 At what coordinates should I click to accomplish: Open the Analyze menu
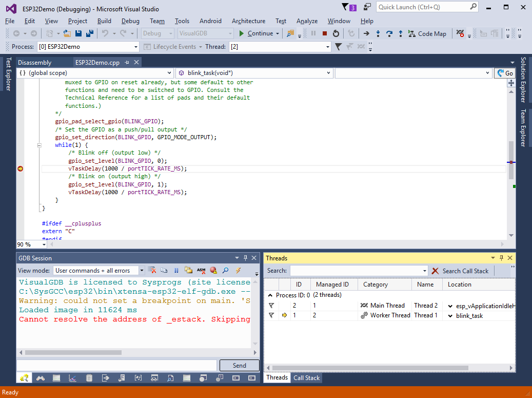click(307, 21)
